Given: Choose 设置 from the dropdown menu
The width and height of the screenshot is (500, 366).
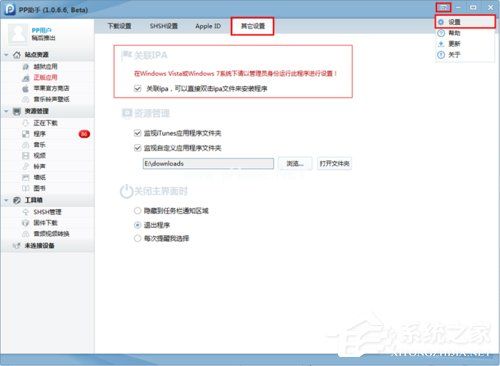Looking at the screenshot, I should 465,22.
